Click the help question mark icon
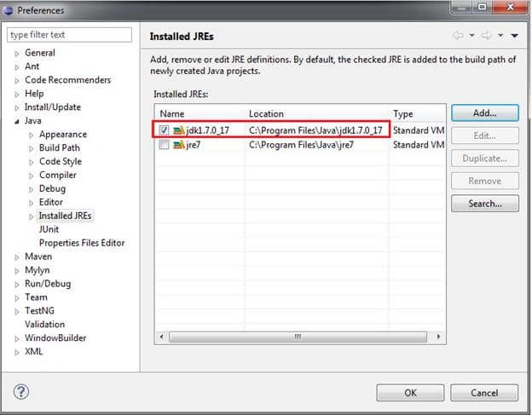Image resolution: width=532 pixels, height=415 pixels. [x=21, y=392]
